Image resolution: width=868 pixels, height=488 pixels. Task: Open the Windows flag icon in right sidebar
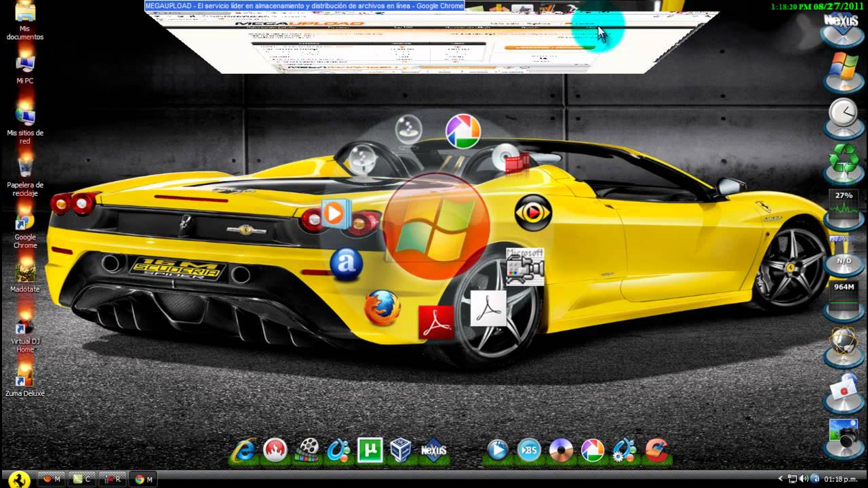click(x=844, y=70)
